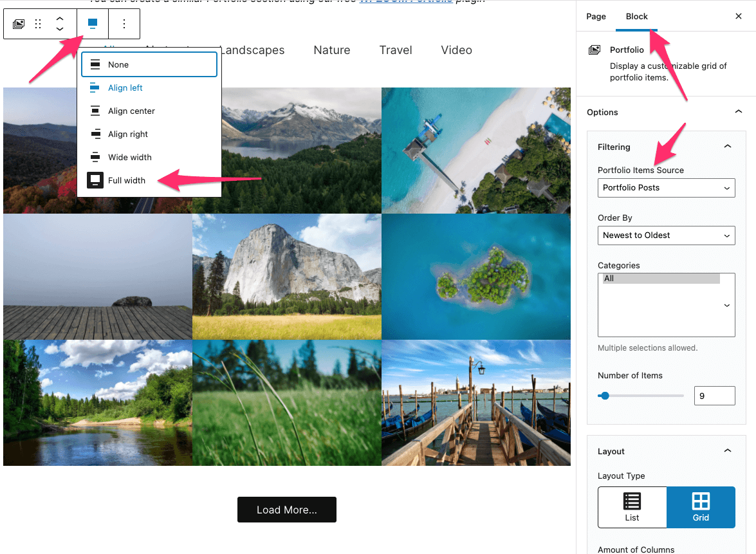Click the Portfolio block type icon in toolbar

tap(19, 24)
